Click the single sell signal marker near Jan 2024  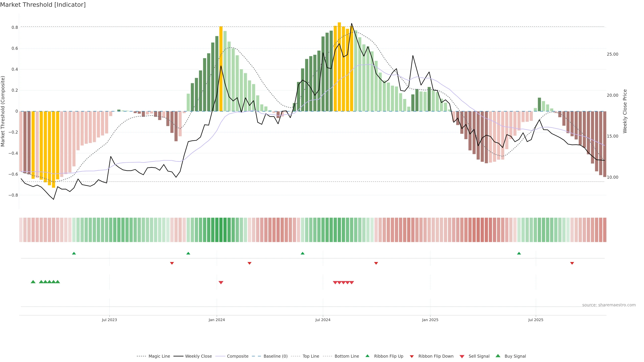[x=221, y=283]
